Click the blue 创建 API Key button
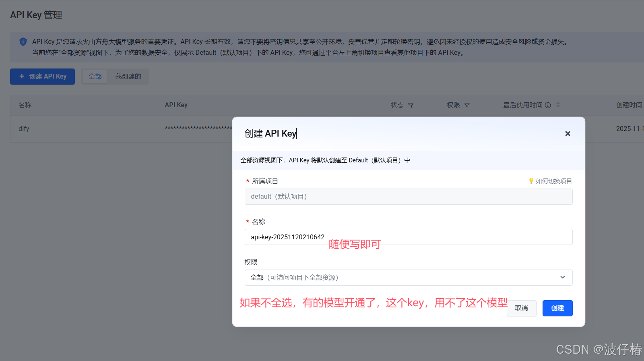The image size is (644, 361). pyautogui.click(x=42, y=77)
